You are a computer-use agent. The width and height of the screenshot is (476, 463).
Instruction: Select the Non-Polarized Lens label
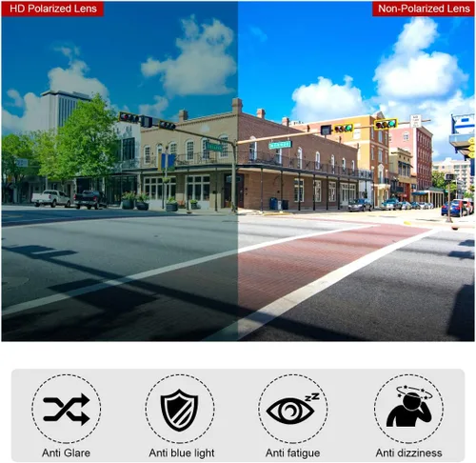click(424, 9)
